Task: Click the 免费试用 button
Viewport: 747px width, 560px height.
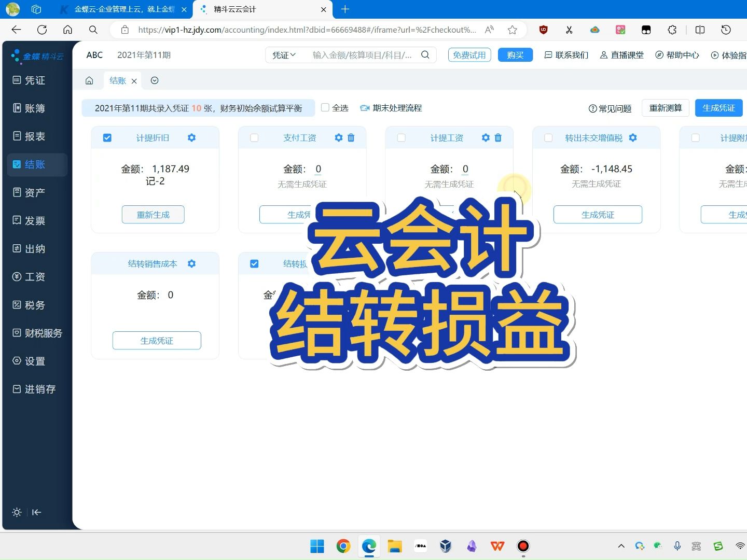Action: click(469, 55)
